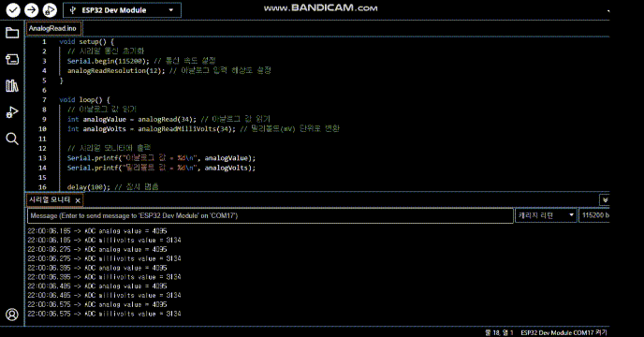Open the Search sidebar panel

click(x=12, y=139)
